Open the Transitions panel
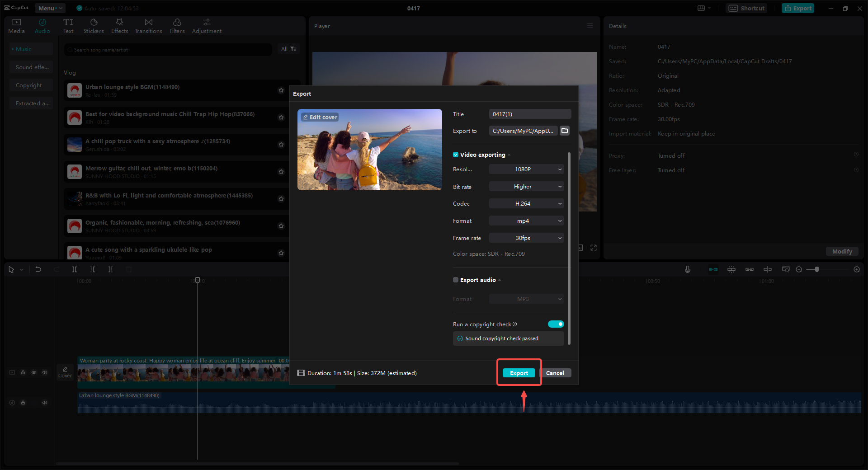The height and width of the screenshot is (470, 868). 148,25
